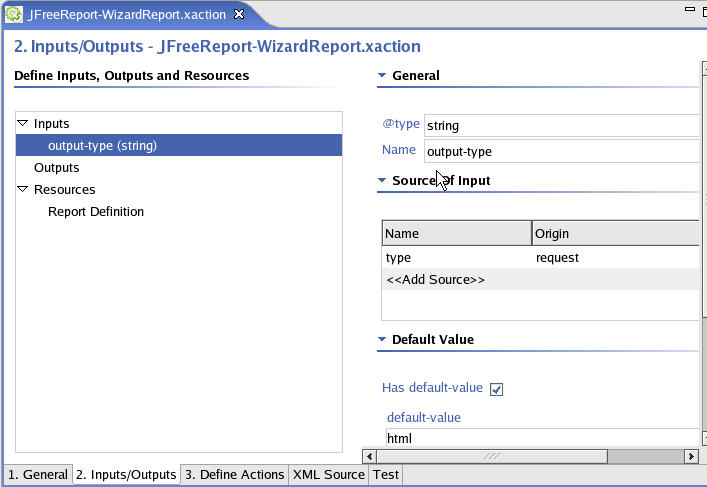This screenshot has width=707, height=487.
Task: Click the default-value label
Action: [424, 418]
